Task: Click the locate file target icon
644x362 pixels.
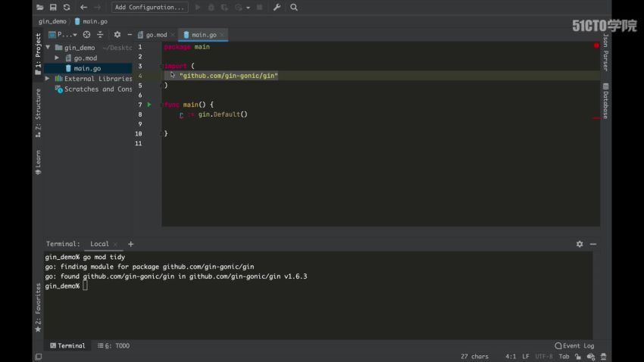Action: point(86,35)
